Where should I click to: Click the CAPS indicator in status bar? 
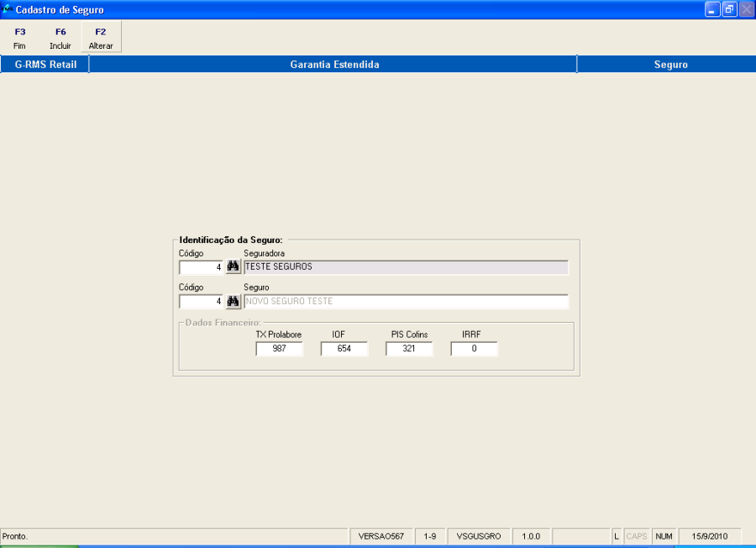[637, 536]
